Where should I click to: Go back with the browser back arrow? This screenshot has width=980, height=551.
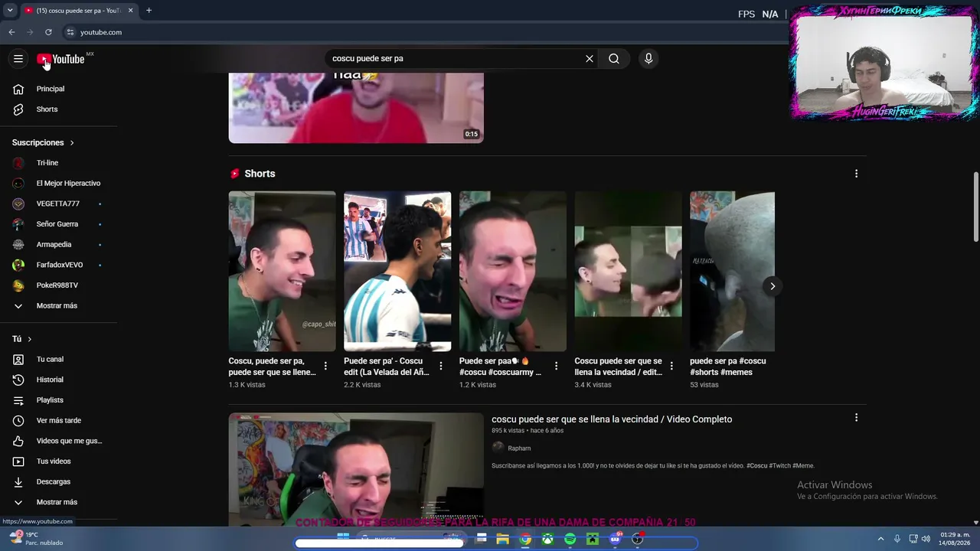[x=11, y=32]
